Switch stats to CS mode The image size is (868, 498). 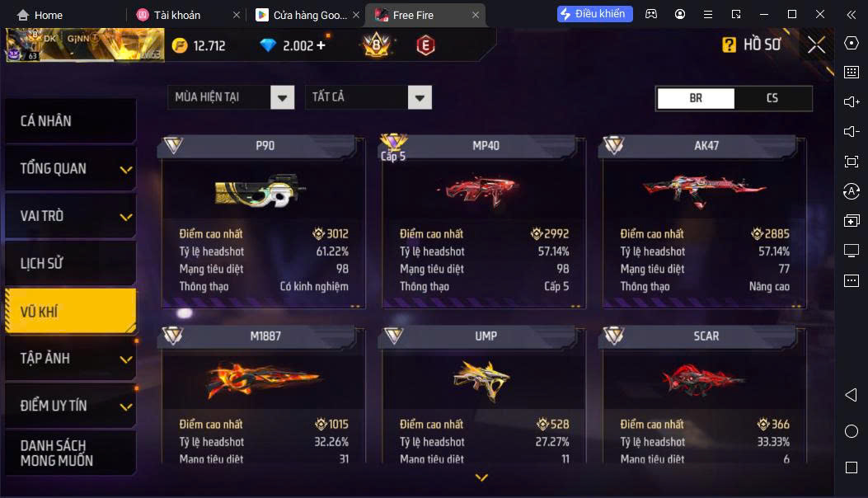tap(772, 98)
